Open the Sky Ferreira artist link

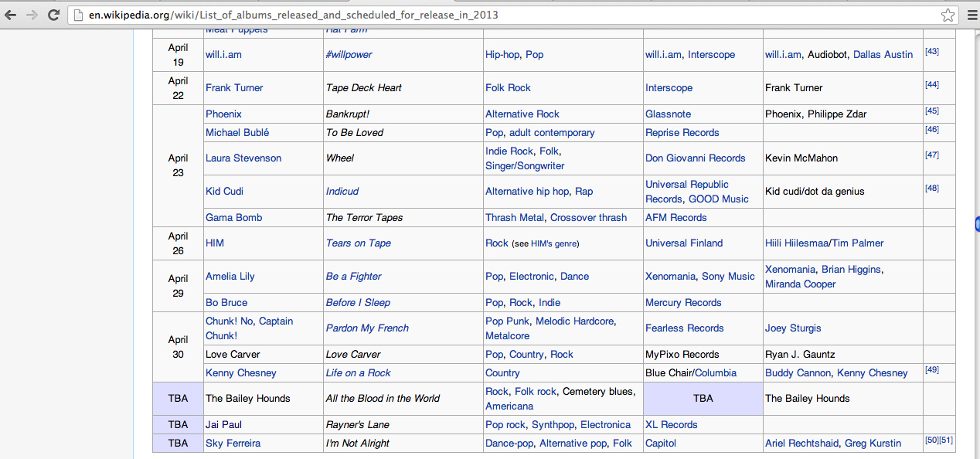tap(233, 444)
